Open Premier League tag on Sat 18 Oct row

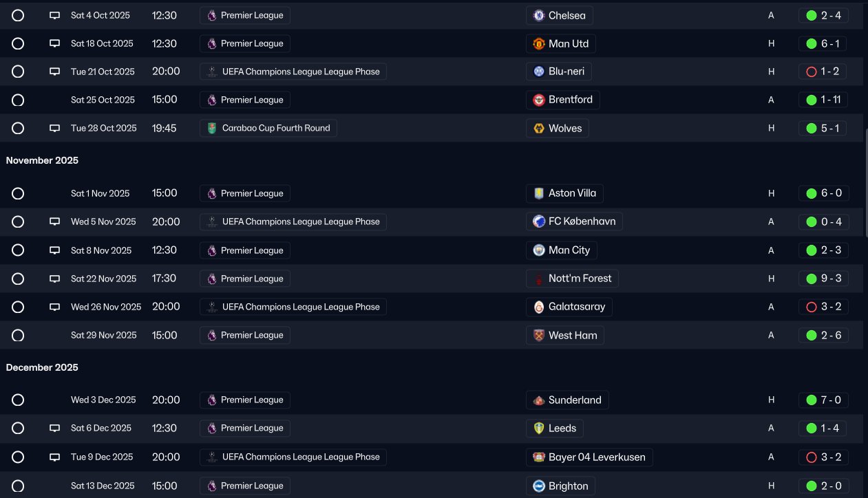click(x=245, y=44)
